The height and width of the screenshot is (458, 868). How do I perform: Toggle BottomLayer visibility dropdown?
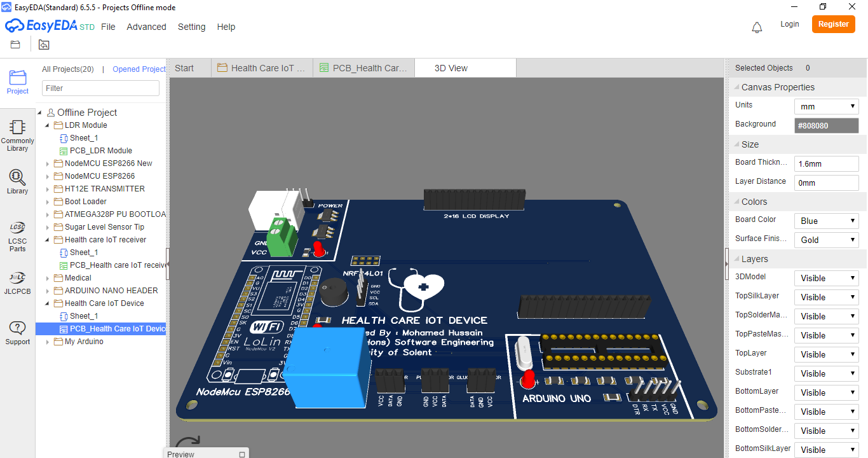click(x=826, y=392)
